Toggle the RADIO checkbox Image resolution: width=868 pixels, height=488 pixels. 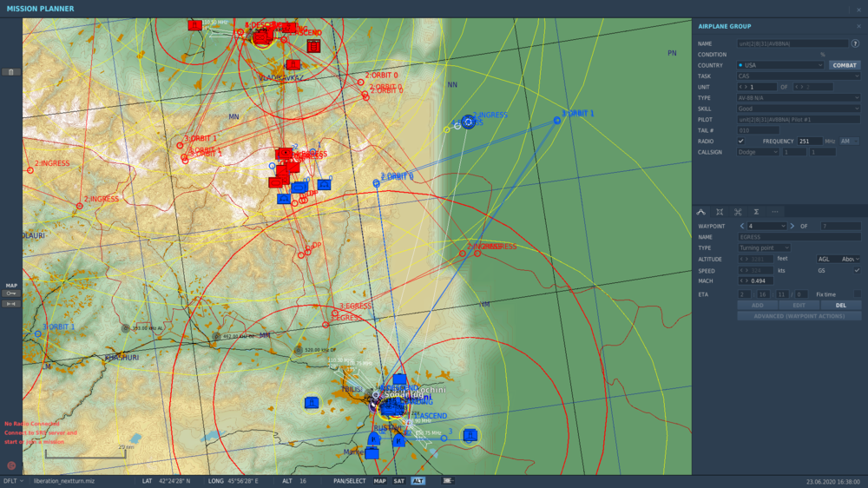click(x=740, y=142)
